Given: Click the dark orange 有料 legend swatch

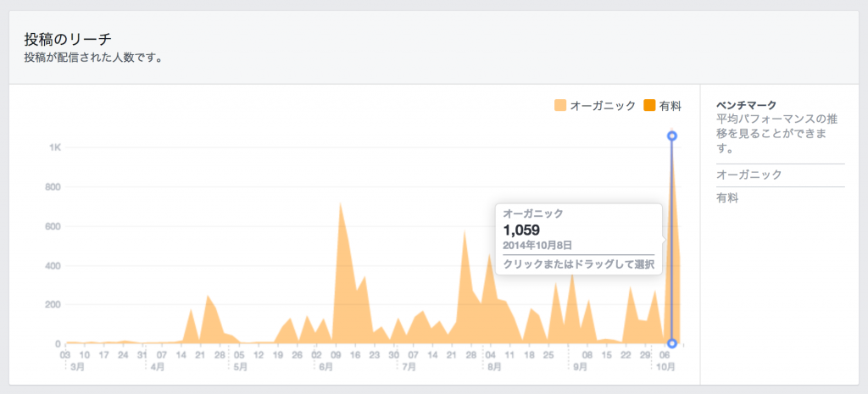Looking at the screenshot, I should pos(650,106).
